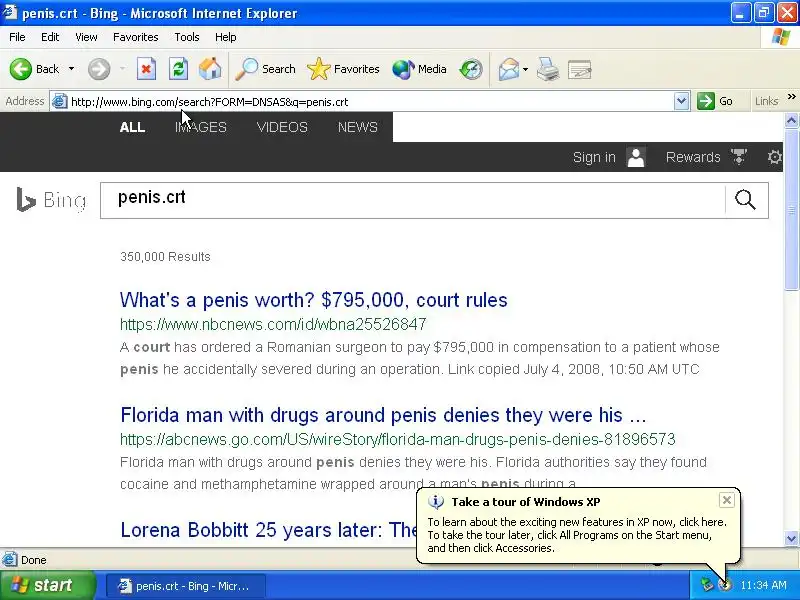Refresh the page with the Refresh icon
The image size is (800, 600).
click(179, 69)
